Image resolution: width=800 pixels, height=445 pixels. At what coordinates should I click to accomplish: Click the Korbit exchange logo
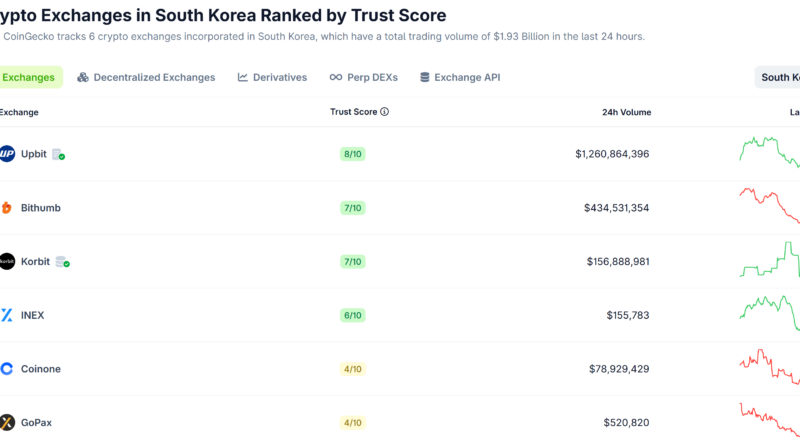(7, 262)
